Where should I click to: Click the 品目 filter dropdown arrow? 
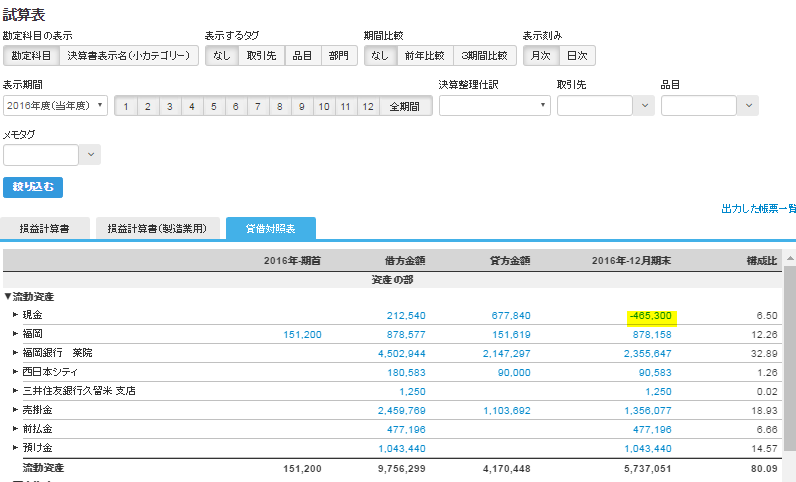click(x=748, y=106)
